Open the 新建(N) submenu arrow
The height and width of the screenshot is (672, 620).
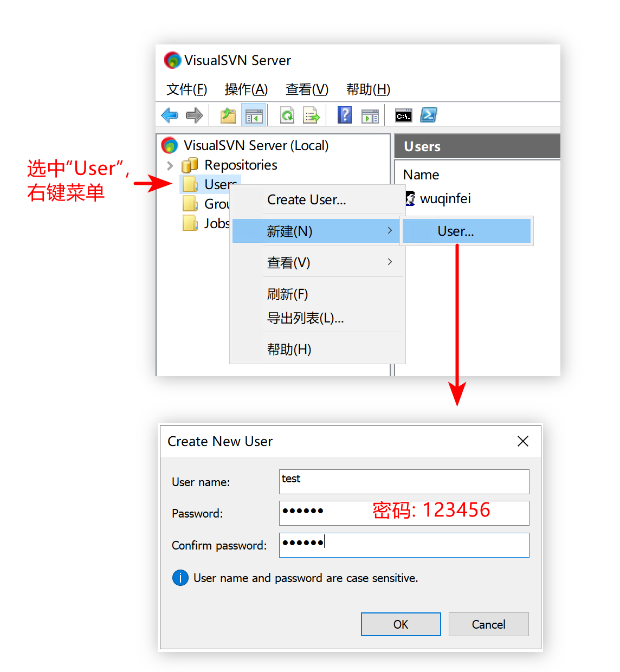pyautogui.click(x=390, y=230)
